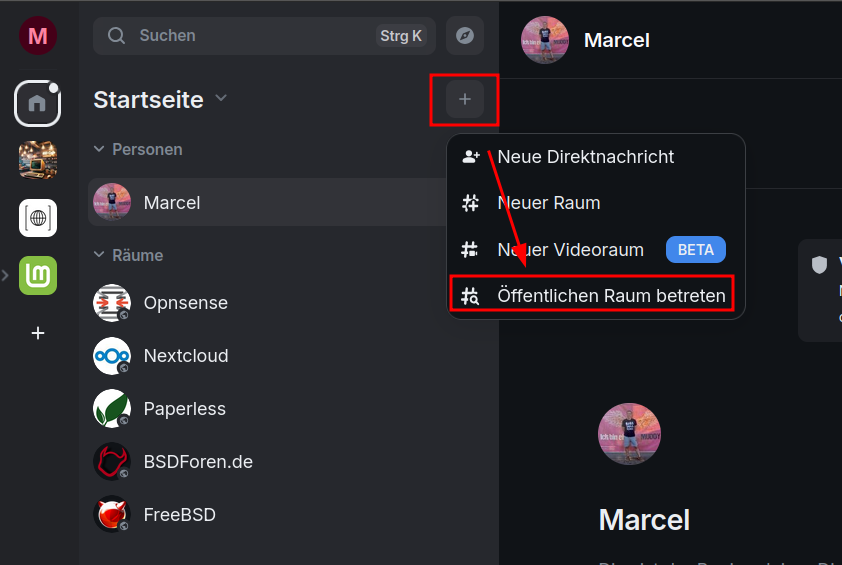842x565 pixels.
Task: Expand the space sidebar arrow
Action: point(6,275)
